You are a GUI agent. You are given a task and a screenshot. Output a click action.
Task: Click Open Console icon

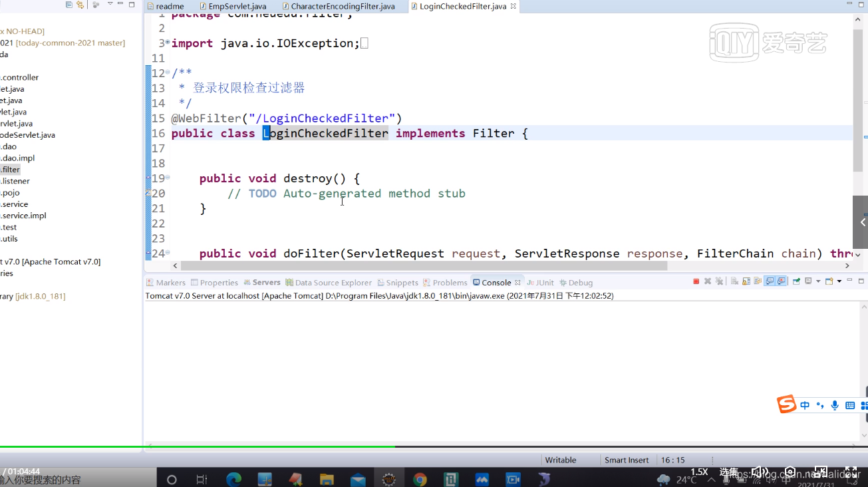(829, 281)
